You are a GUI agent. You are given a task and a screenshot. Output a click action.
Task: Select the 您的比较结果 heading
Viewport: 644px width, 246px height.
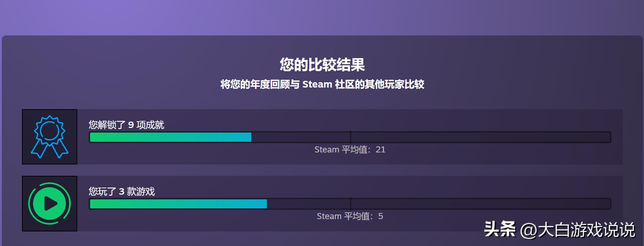[x=322, y=65]
